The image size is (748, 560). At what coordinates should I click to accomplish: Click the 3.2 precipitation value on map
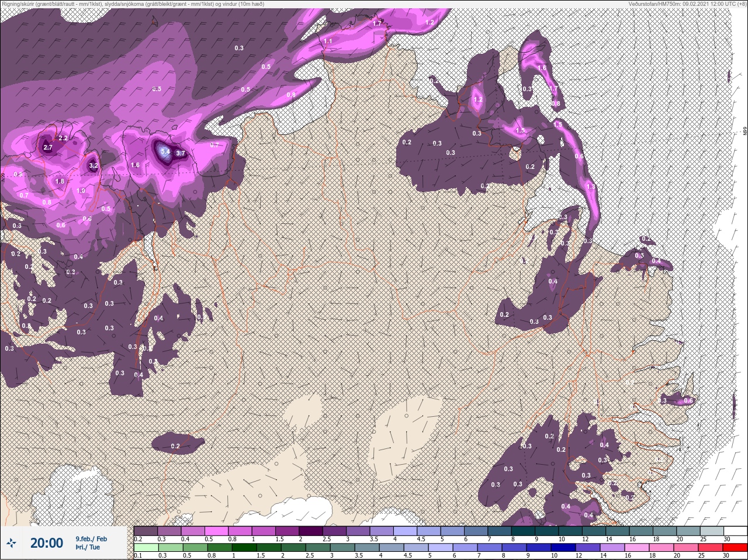93,166
